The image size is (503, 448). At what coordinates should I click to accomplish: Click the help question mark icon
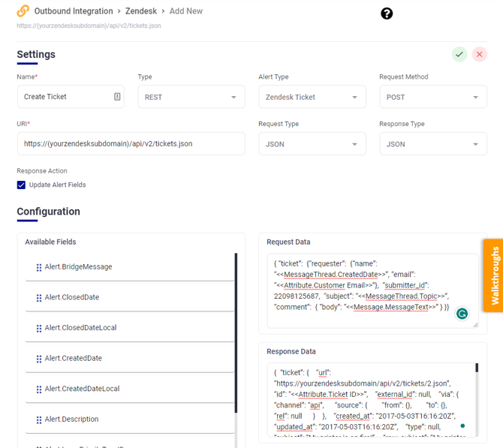click(x=387, y=14)
